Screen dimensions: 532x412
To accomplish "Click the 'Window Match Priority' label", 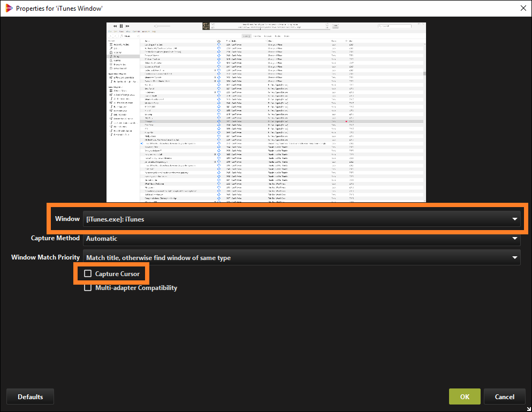I will point(45,257).
